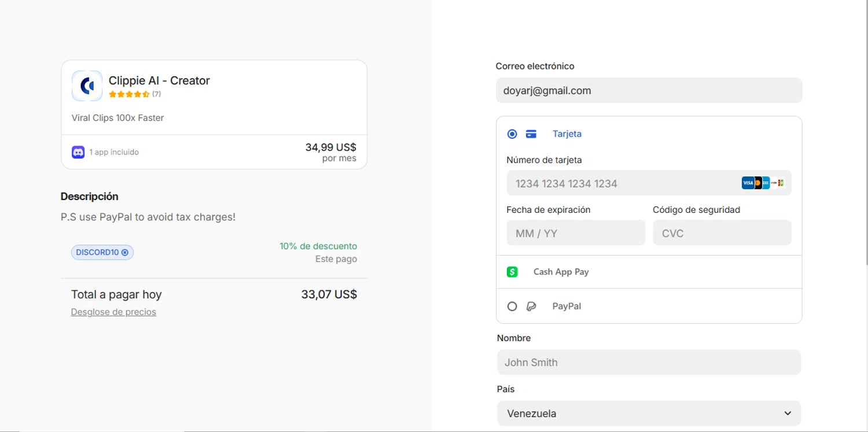Click the Clippie AI logo icon
The width and height of the screenshot is (868, 432).
(87, 86)
